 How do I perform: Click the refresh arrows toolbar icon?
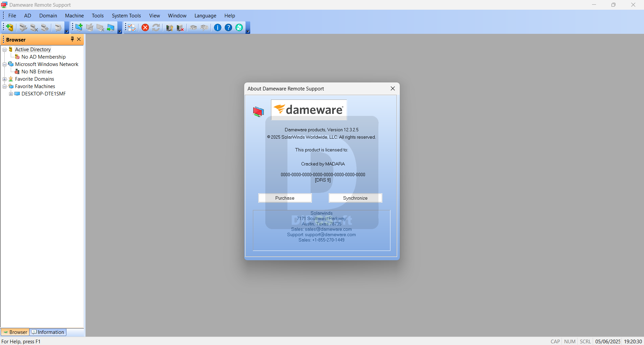pos(156,27)
